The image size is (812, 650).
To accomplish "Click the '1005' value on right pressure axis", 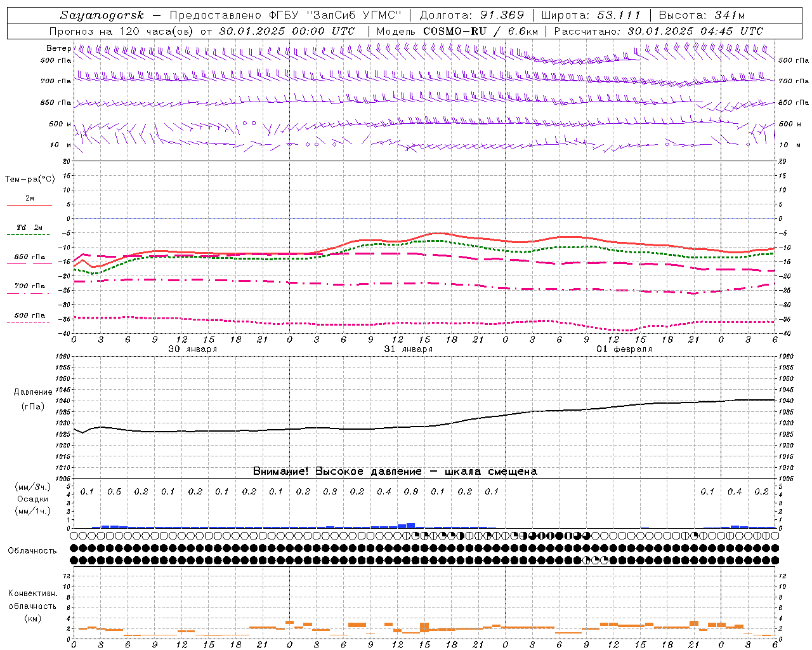I will click(x=786, y=478).
